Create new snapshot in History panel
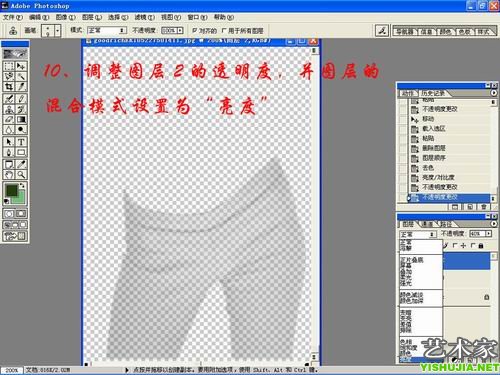Viewport: 500px width, 375px height. (x=469, y=207)
